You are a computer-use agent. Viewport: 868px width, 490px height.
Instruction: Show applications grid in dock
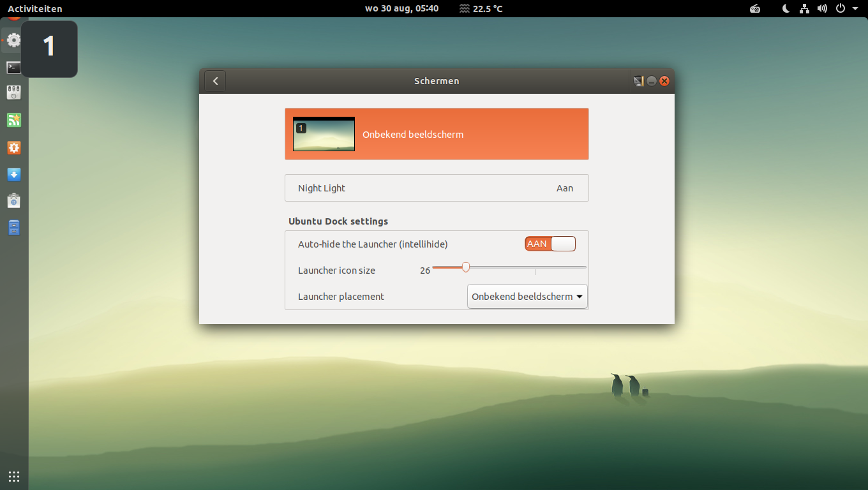14,477
